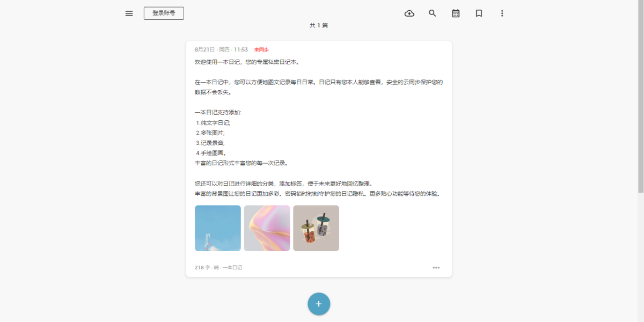Click the 218 字 word count label
Screen dimensions: 644x322
202,267
